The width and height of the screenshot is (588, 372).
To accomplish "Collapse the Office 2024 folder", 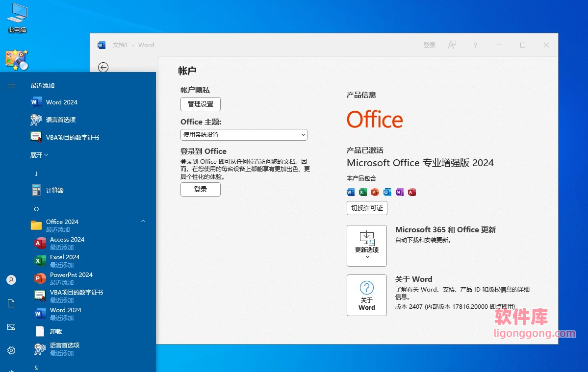I will tap(143, 222).
